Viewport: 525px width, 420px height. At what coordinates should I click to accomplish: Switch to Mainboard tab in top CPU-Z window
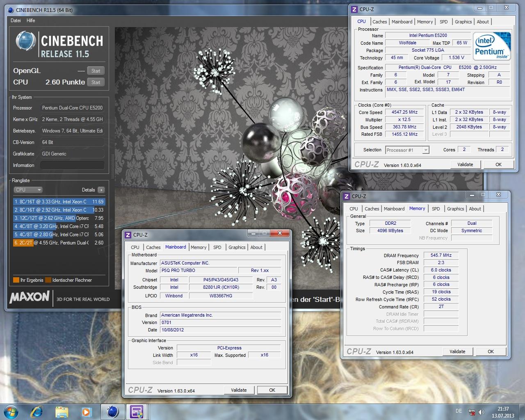[x=402, y=22]
